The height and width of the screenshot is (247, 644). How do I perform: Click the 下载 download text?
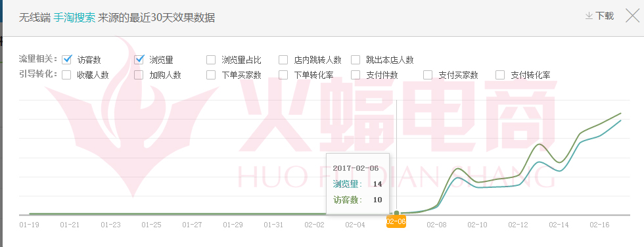605,16
